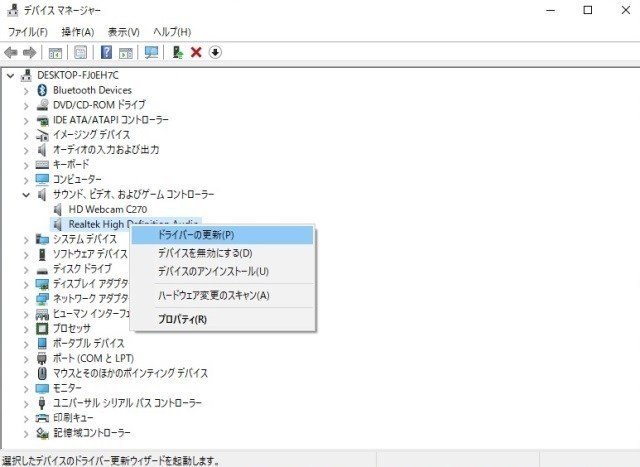Select the HD Webcam C270 label
640x467 pixels.
click(108, 209)
